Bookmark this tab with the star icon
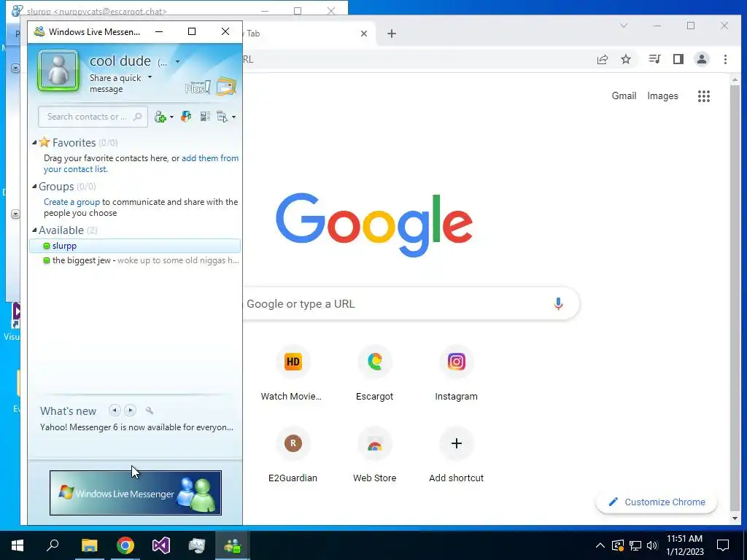Viewport: 747px width, 560px height. [x=625, y=59]
